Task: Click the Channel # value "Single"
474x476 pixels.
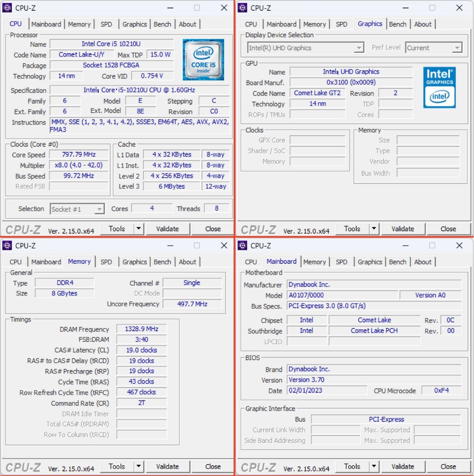Action: (x=192, y=283)
